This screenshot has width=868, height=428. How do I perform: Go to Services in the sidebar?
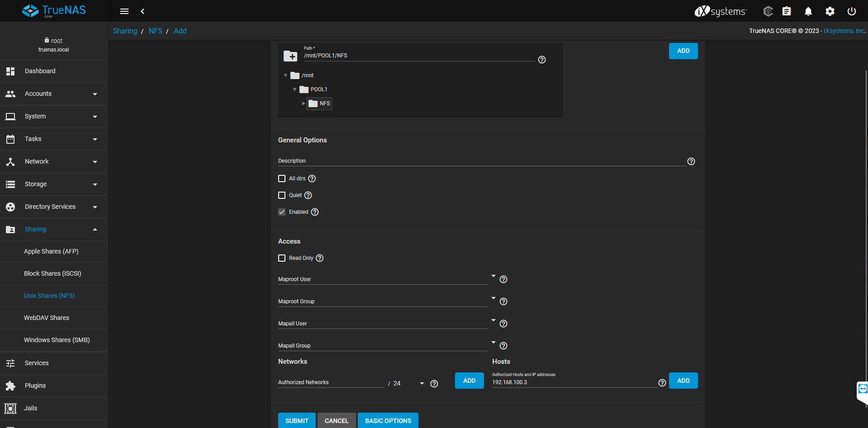37,363
